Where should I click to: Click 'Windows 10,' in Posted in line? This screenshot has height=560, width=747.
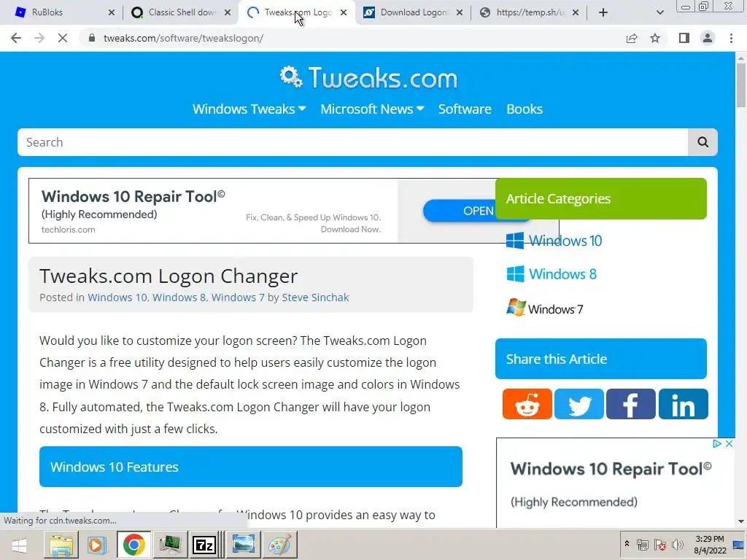tap(119, 297)
